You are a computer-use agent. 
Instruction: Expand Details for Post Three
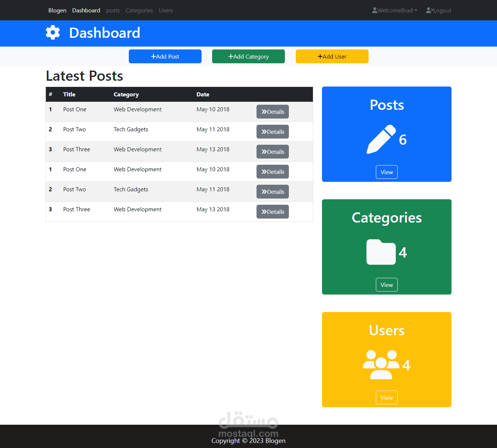pos(273,152)
